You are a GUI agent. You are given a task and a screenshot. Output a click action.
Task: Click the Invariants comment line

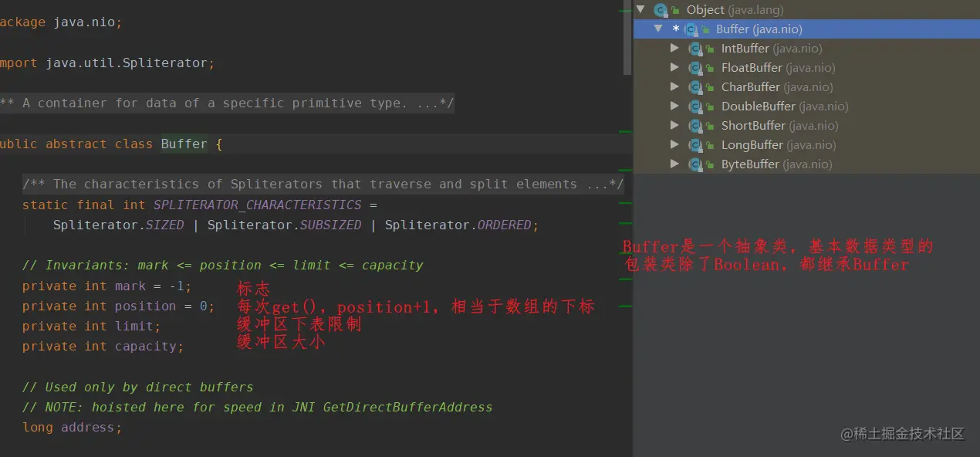tap(223, 266)
